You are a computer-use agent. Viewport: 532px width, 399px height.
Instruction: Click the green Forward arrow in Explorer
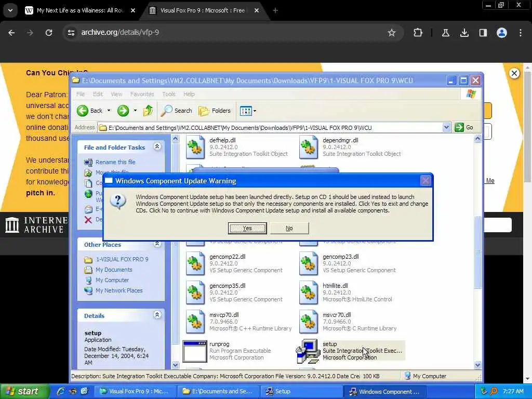tap(123, 111)
